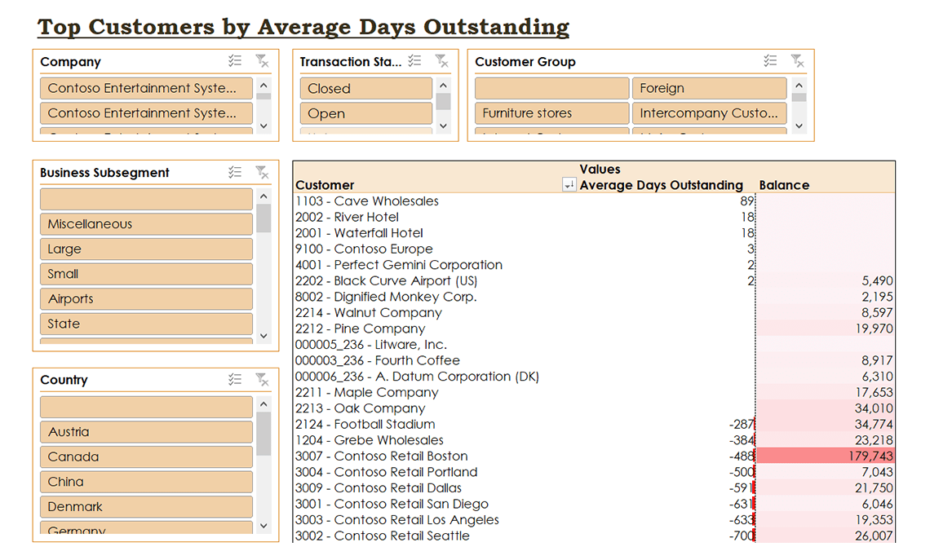Filter subsegment by State
Viewport: 930px width, 560px height.
click(x=147, y=324)
